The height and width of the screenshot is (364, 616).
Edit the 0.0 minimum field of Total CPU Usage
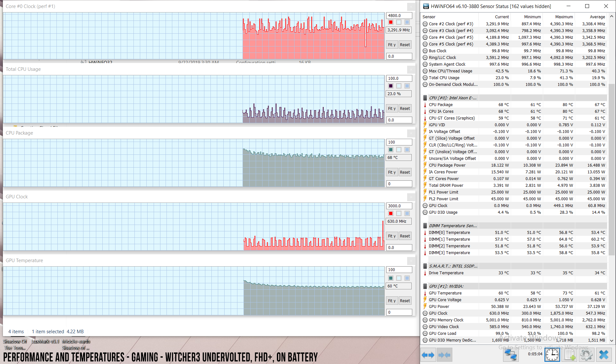pyautogui.click(x=399, y=120)
